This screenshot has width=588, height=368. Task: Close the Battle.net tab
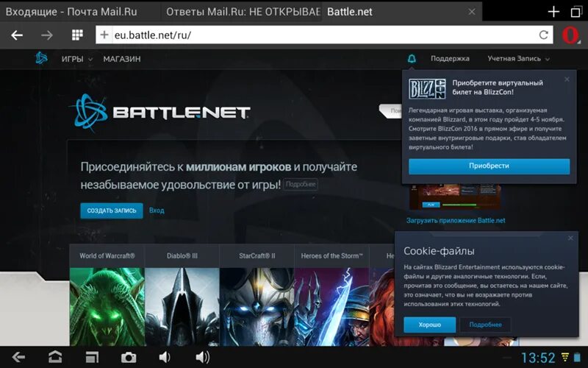pos(472,12)
